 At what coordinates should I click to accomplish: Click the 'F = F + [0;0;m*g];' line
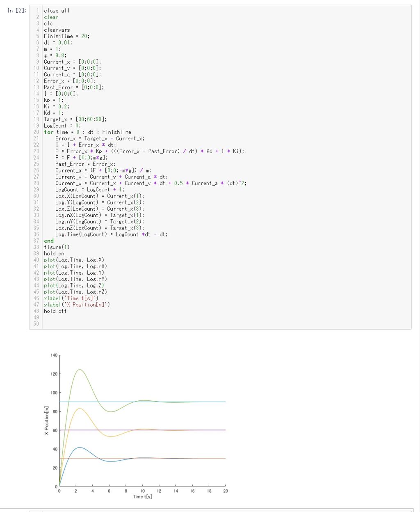(x=81, y=158)
